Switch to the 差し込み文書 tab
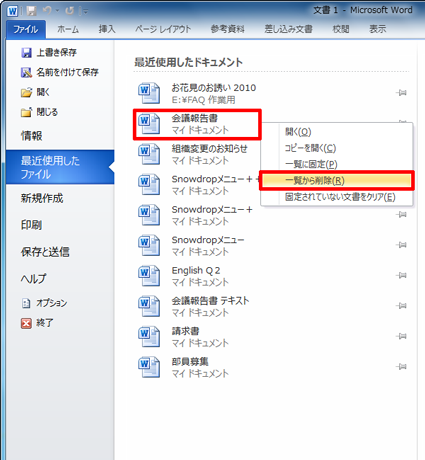425x460 pixels. click(288, 29)
